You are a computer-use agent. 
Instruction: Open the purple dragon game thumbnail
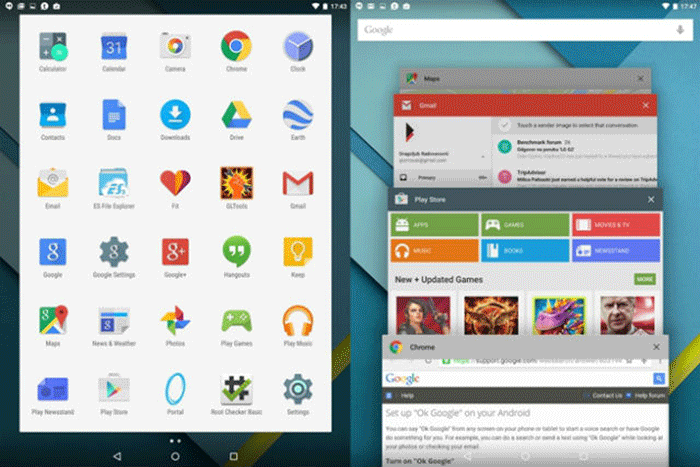tap(559, 315)
